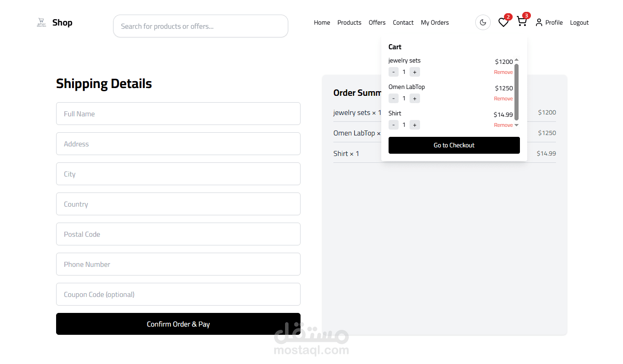Image resolution: width=623 pixels, height=364 pixels.
Task: Increase Shirt quantity with plus button
Action: click(415, 125)
